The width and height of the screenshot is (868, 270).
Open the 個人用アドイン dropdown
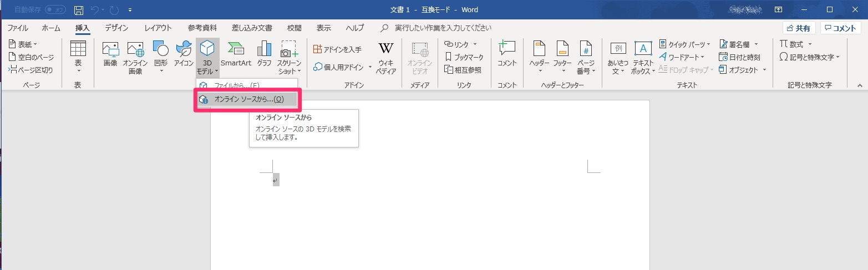[342, 67]
